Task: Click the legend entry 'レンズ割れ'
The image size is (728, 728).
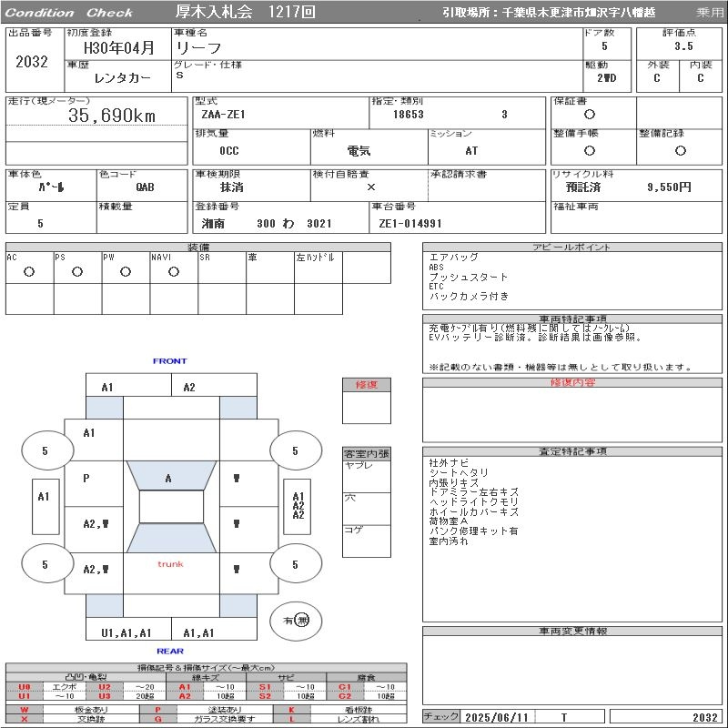Action: pyautogui.click(x=358, y=719)
